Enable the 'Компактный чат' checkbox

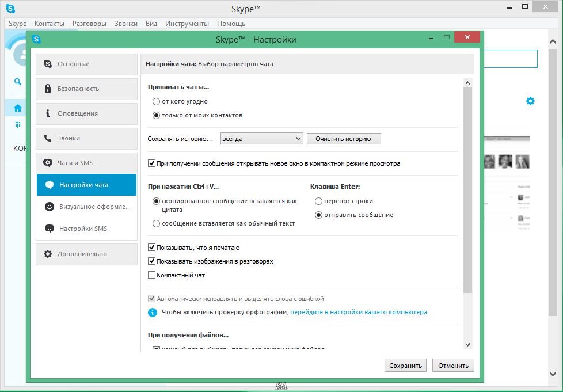click(x=151, y=275)
